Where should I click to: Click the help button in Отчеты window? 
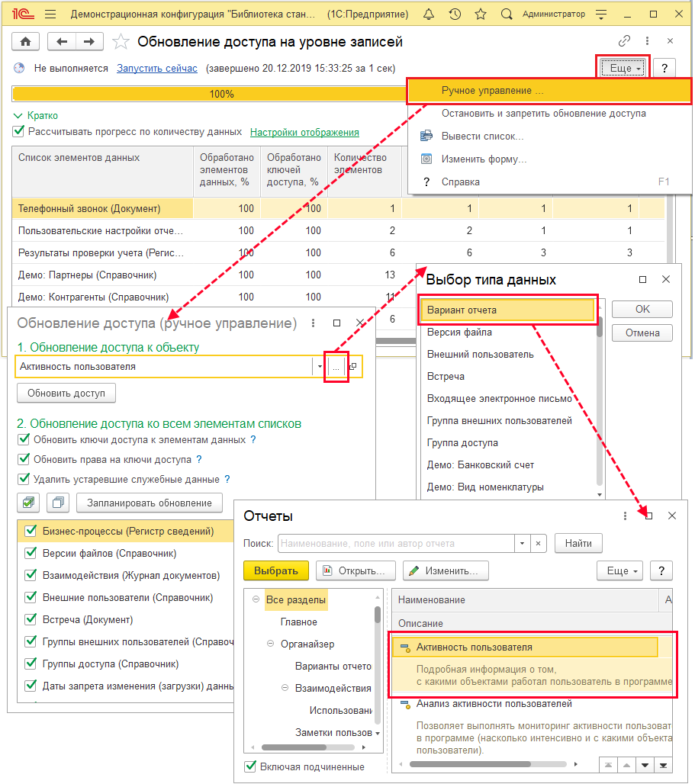[x=661, y=570]
